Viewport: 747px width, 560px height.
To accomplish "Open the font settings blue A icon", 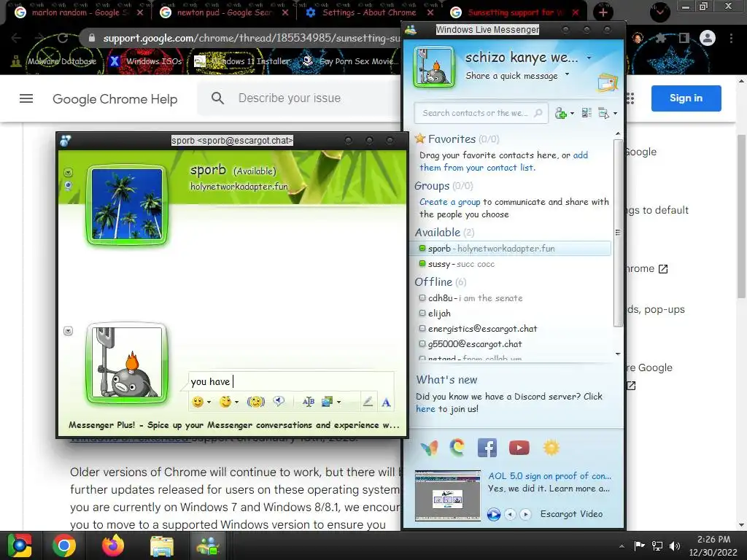I will point(387,402).
